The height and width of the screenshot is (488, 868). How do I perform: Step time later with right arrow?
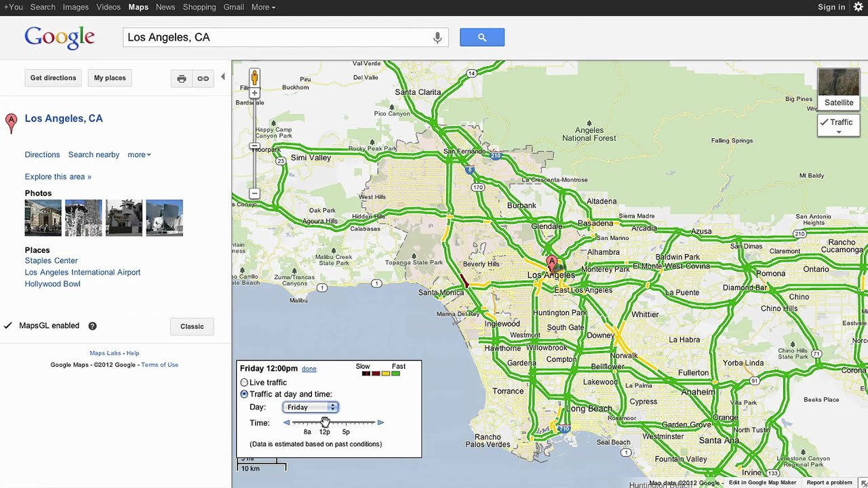pos(380,422)
